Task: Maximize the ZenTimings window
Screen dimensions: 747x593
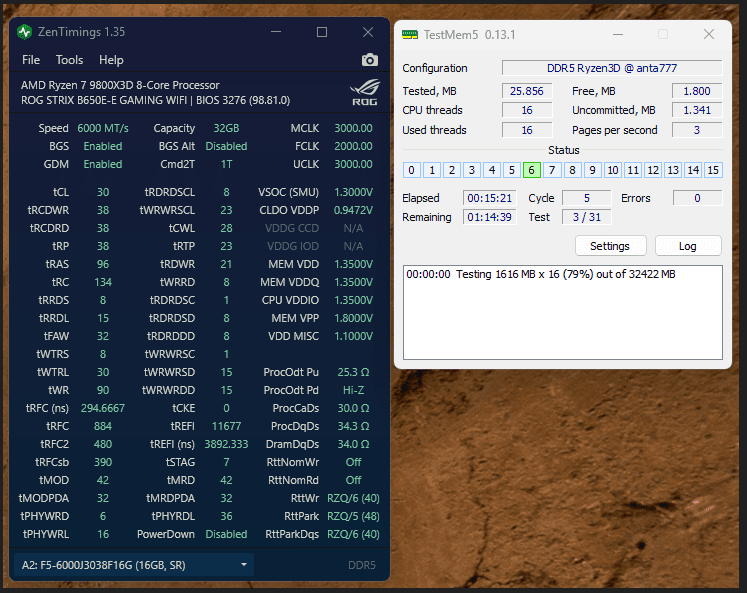Action: click(x=322, y=32)
